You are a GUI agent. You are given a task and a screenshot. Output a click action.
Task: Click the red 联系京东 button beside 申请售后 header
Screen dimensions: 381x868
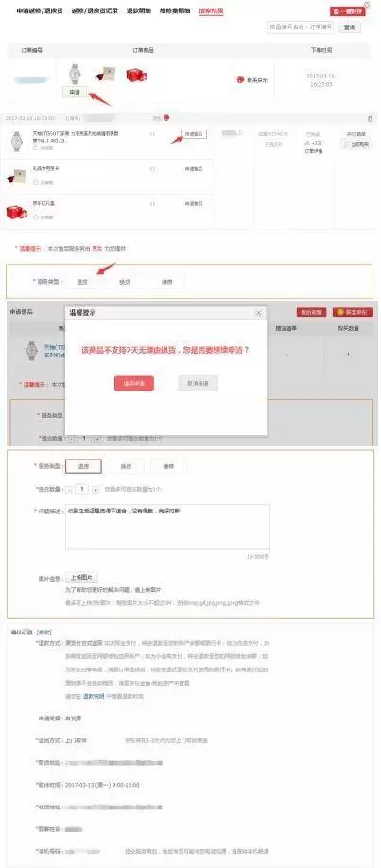click(x=353, y=312)
